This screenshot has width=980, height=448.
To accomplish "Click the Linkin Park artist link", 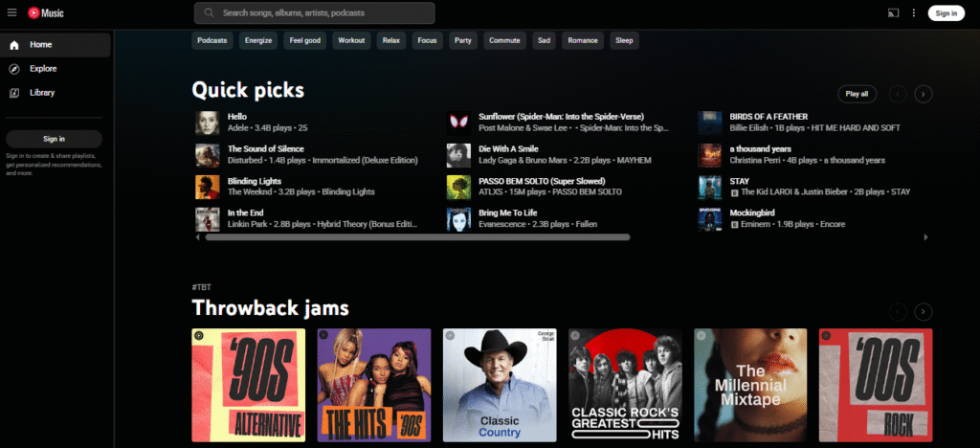I will coord(248,224).
